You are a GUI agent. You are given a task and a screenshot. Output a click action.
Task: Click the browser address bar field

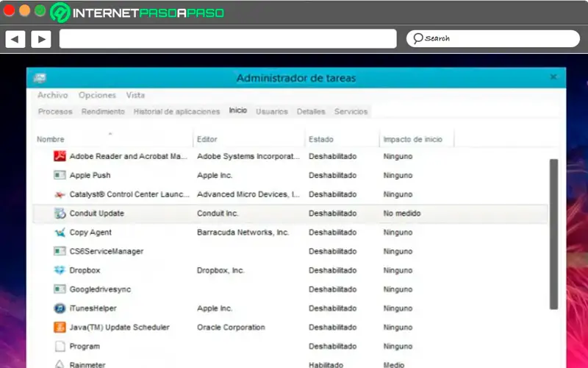pos(228,39)
